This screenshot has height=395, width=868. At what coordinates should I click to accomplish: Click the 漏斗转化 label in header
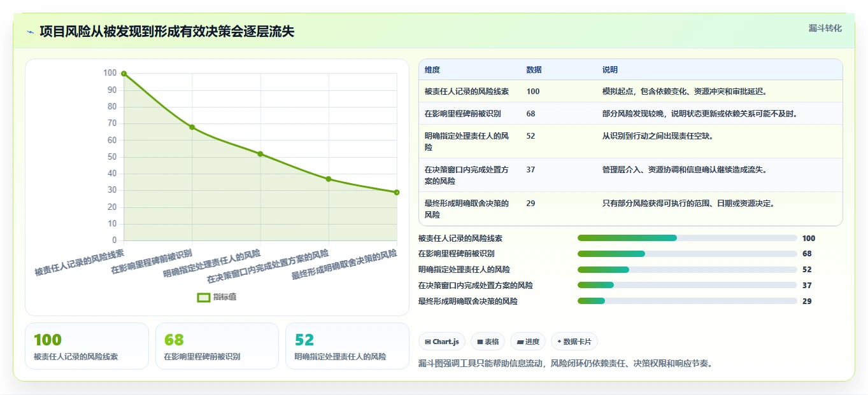point(825,28)
